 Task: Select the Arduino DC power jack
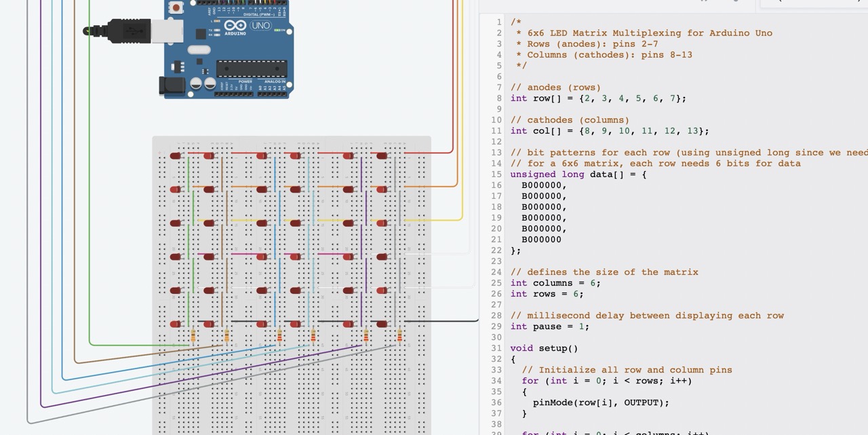[x=172, y=85]
